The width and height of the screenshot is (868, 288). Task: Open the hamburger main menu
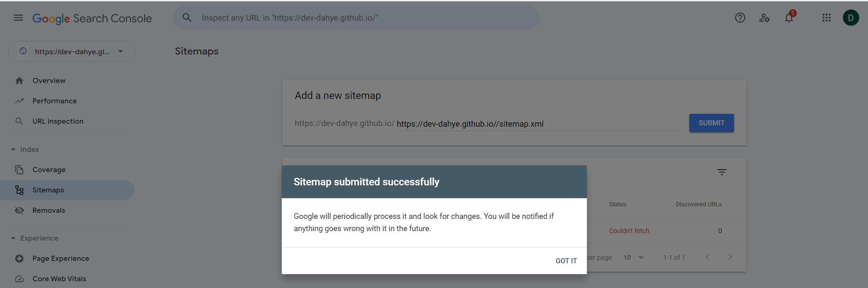[x=18, y=18]
